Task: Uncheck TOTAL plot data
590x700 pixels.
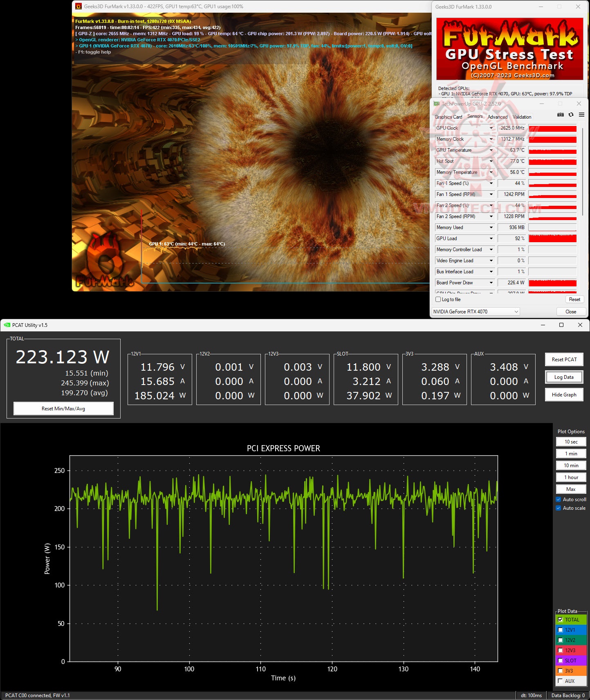Action: (560, 620)
